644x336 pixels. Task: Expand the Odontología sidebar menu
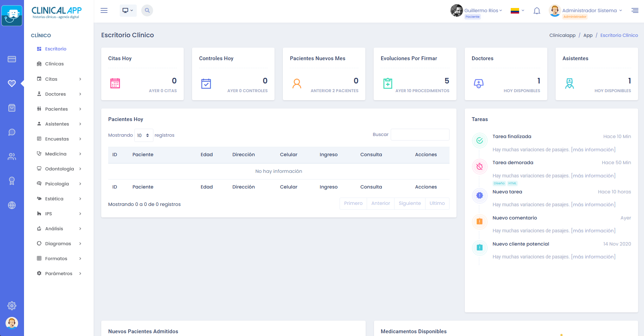[59, 169]
